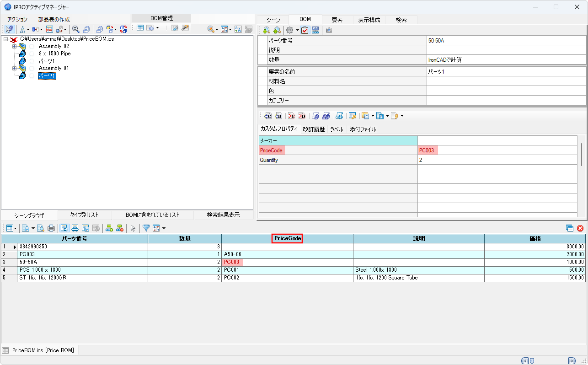Select the pink highlighted PC003 table cell
Screen dimensions: 588x365
232,262
